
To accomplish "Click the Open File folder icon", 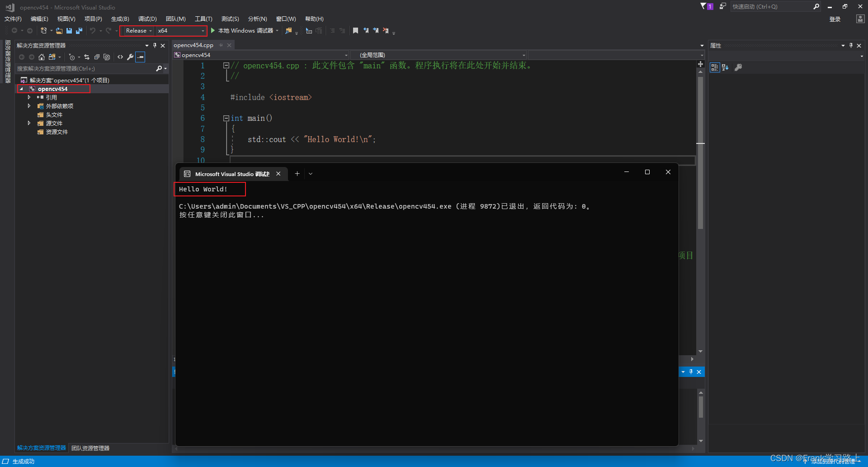I will (59, 31).
